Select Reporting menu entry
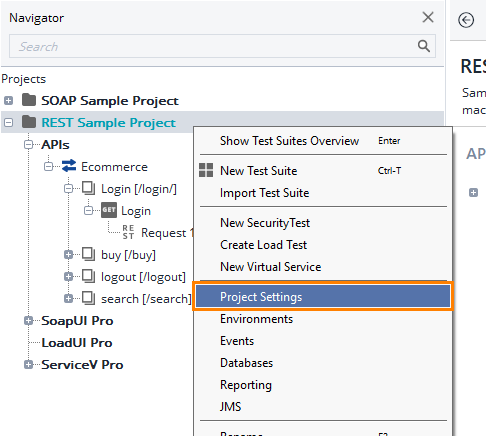Screen dimensions: 486x436 (x=323, y=385)
